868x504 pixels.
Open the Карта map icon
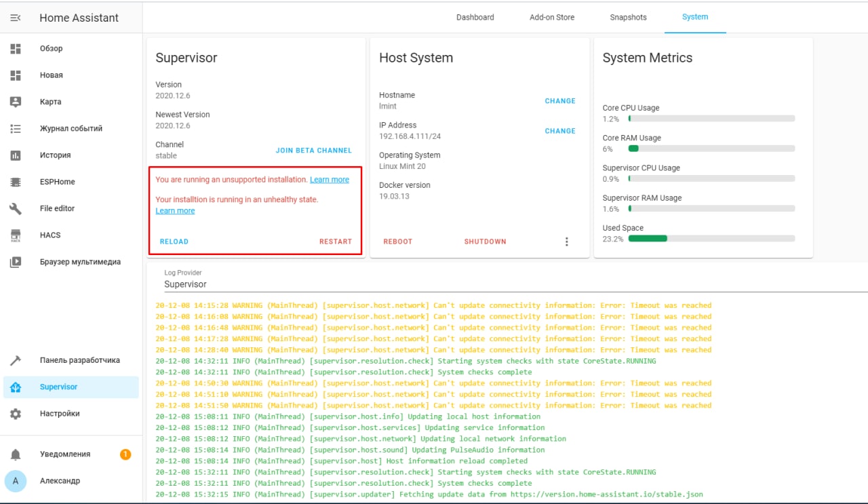[16, 102]
